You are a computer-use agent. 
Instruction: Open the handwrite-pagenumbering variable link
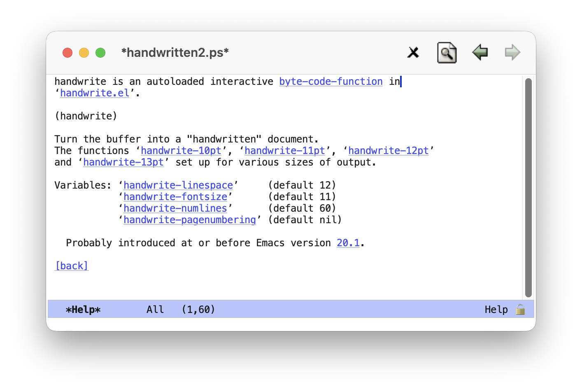point(190,220)
